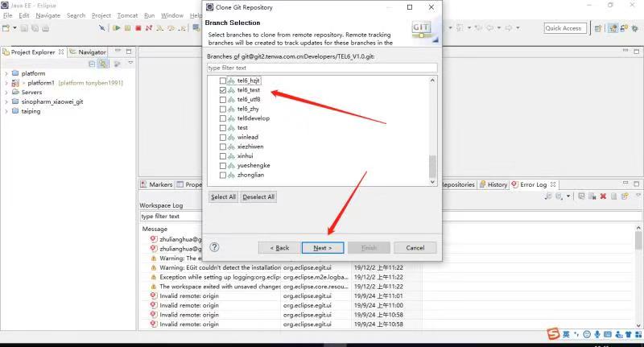Check the tel6_hzjt branch checkbox
The image size is (644, 347).
(x=223, y=81)
